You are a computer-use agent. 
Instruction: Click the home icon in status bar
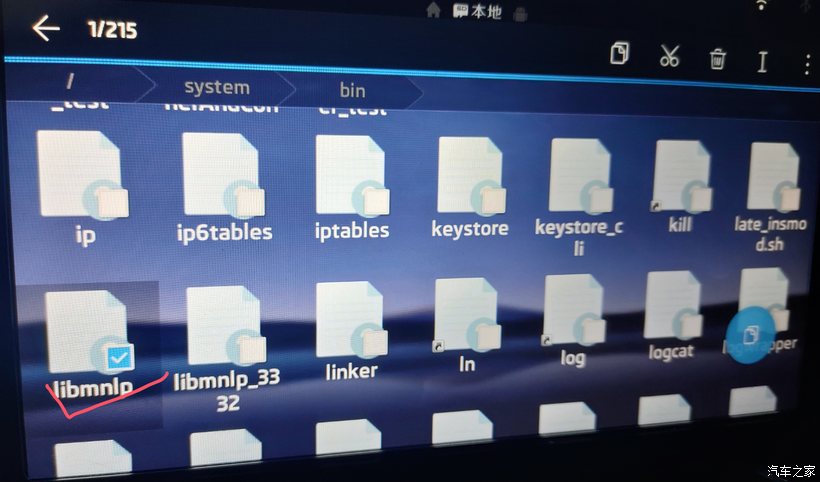[x=433, y=10]
